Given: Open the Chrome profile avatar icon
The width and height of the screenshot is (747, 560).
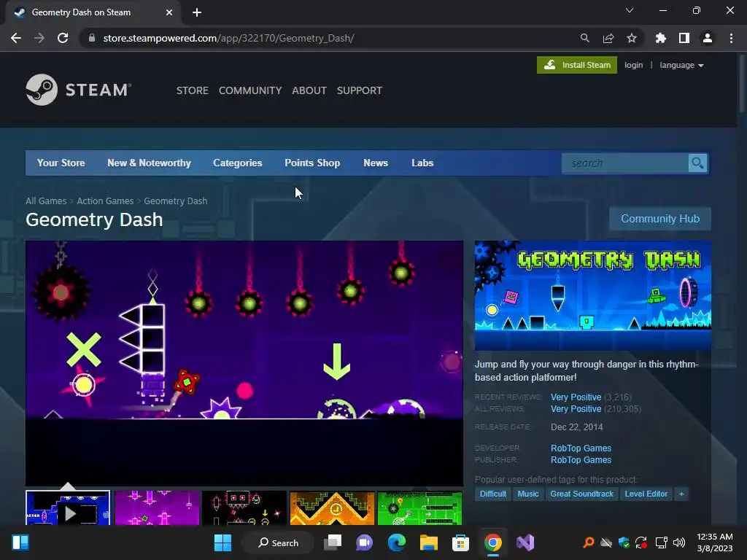Looking at the screenshot, I should click(708, 38).
